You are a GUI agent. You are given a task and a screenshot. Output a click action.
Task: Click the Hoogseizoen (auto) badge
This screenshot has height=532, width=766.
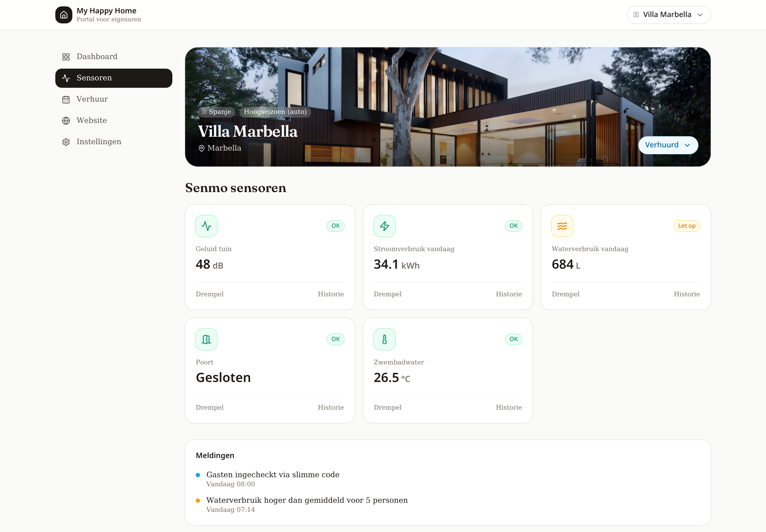[275, 112]
